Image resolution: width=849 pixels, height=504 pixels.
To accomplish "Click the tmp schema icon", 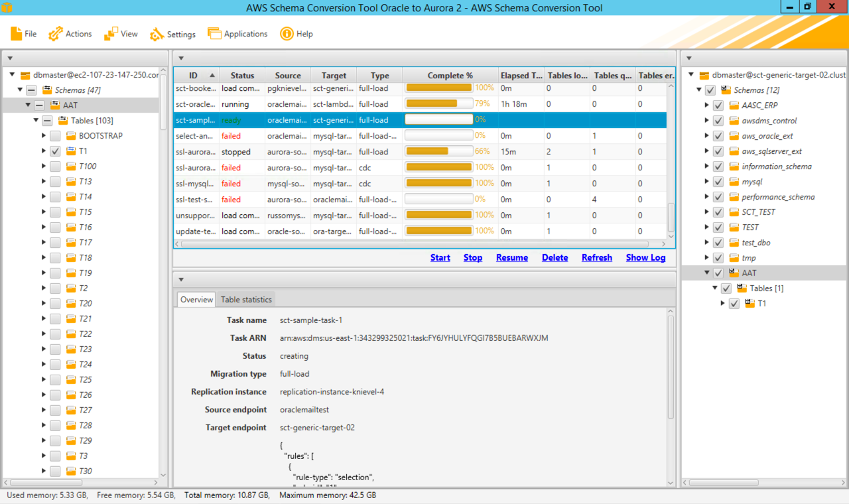I will point(734,258).
